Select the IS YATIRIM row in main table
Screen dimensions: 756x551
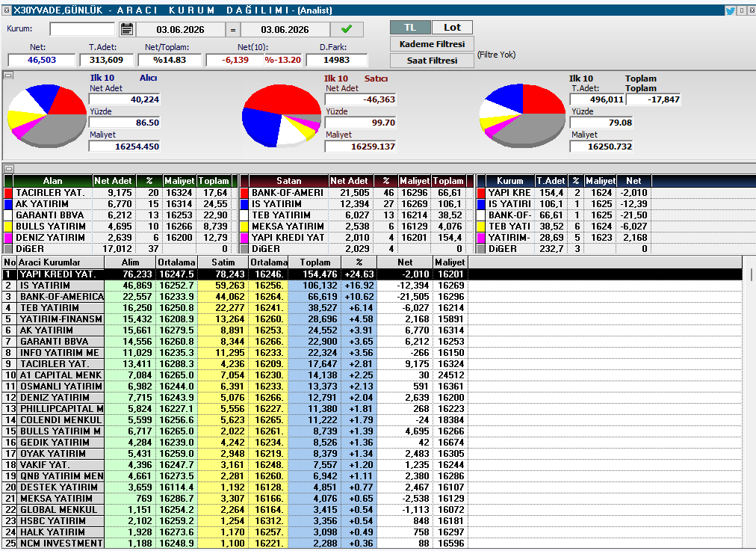tap(372, 286)
